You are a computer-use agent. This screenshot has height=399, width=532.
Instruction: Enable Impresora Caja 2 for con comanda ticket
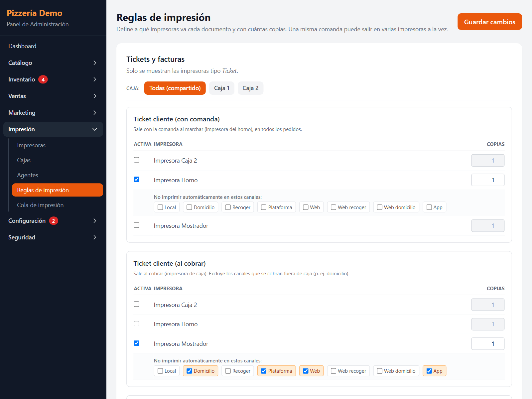[137, 160]
